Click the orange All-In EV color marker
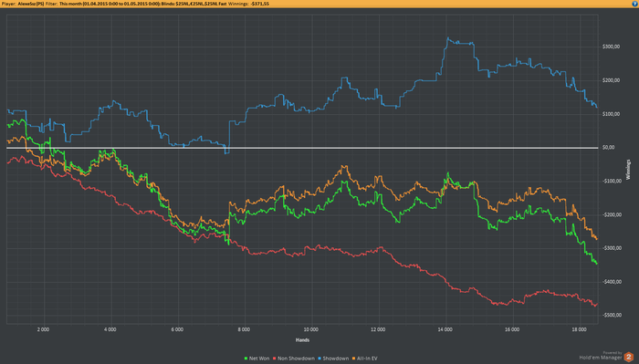639x364 pixels. pos(354,359)
